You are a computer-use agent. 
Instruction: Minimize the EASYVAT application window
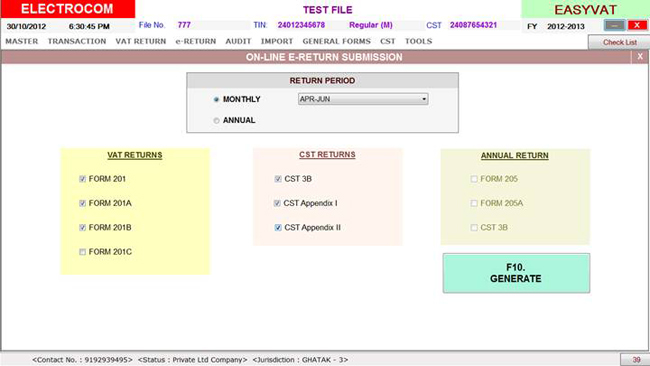614,26
